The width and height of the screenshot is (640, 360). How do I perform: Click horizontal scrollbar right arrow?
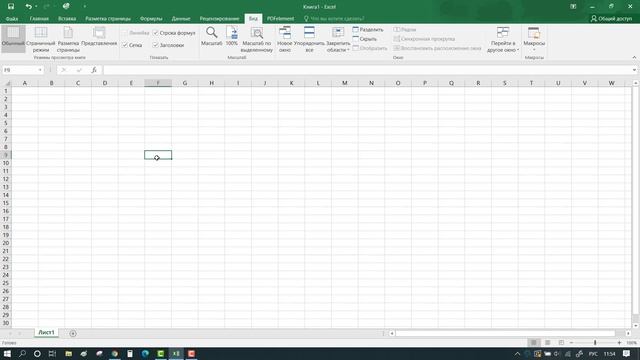pos(629,333)
